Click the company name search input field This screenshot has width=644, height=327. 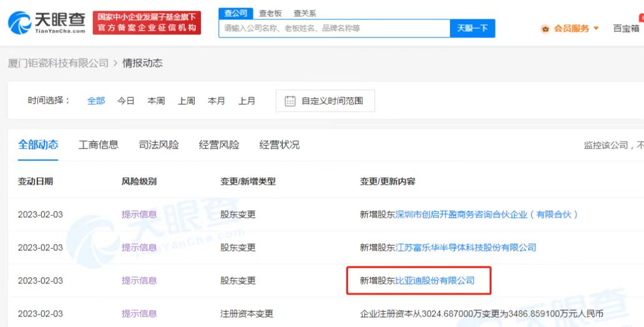coord(334,29)
